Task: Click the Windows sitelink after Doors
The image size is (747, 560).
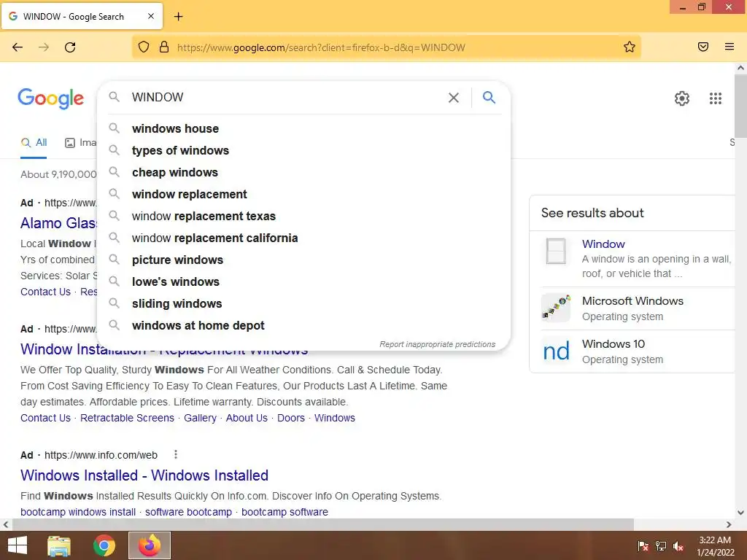Action: 335,418
